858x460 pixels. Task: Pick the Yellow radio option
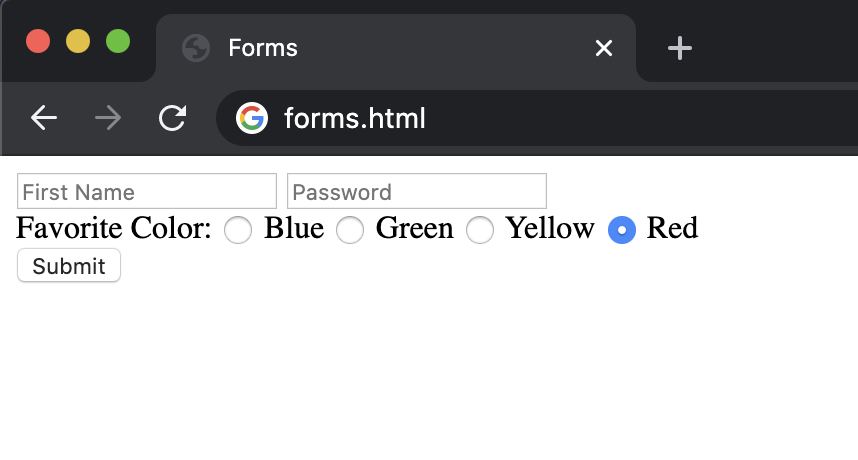[481, 230]
